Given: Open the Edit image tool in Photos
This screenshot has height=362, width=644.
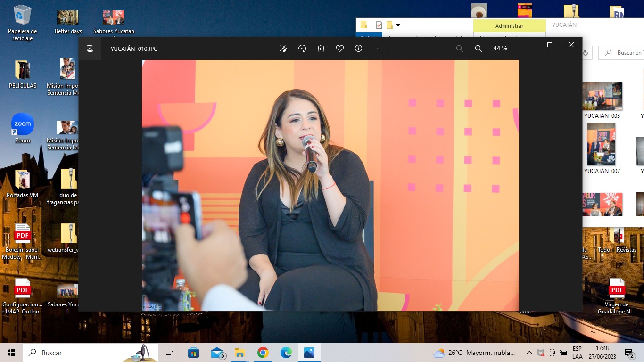Looking at the screenshot, I should point(283,49).
